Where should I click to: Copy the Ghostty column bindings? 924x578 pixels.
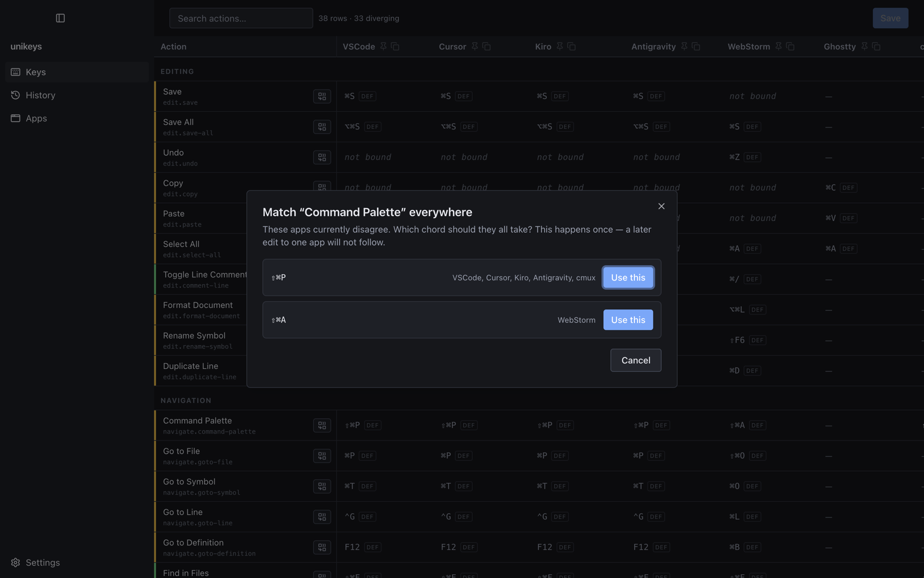click(x=876, y=46)
